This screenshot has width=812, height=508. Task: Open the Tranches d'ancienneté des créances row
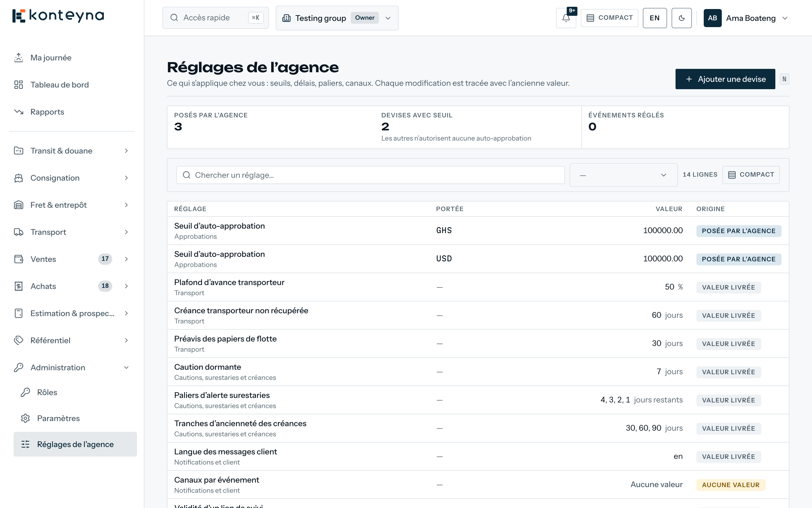point(478,428)
